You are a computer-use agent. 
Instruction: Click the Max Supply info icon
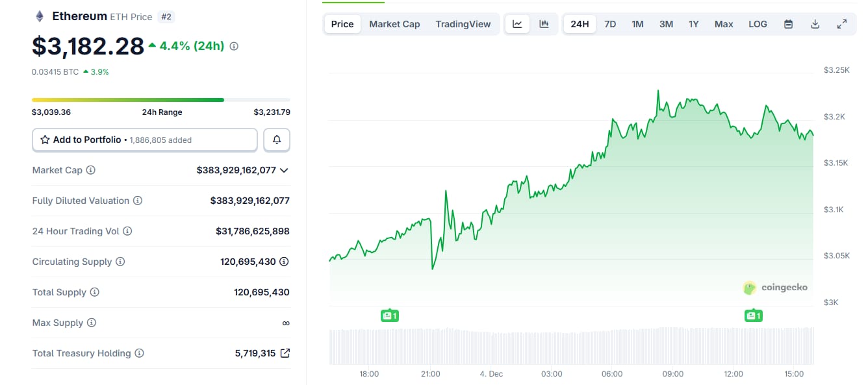point(92,323)
